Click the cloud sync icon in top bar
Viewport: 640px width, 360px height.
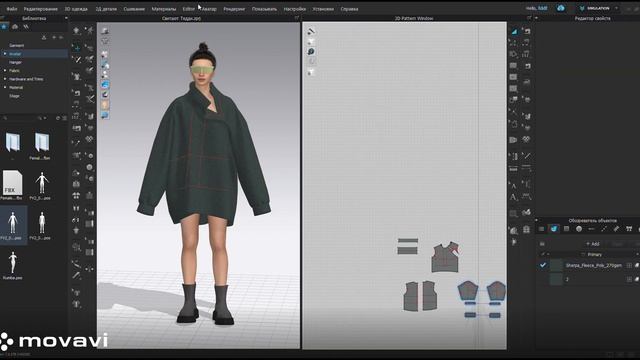pos(561,8)
